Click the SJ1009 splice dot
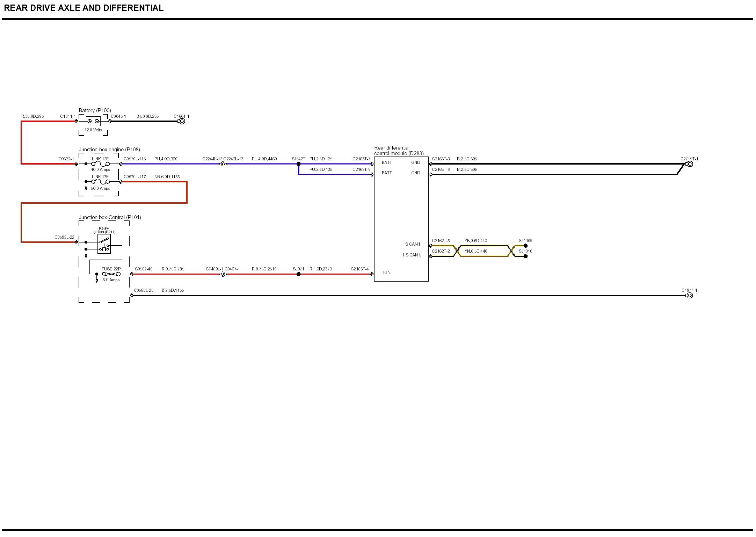 coord(525,246)
